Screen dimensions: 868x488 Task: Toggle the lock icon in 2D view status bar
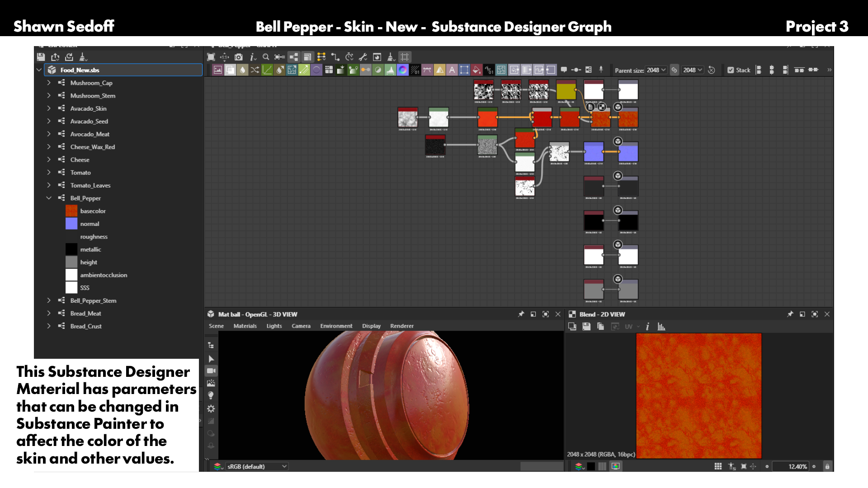click(x=827, y=467)
